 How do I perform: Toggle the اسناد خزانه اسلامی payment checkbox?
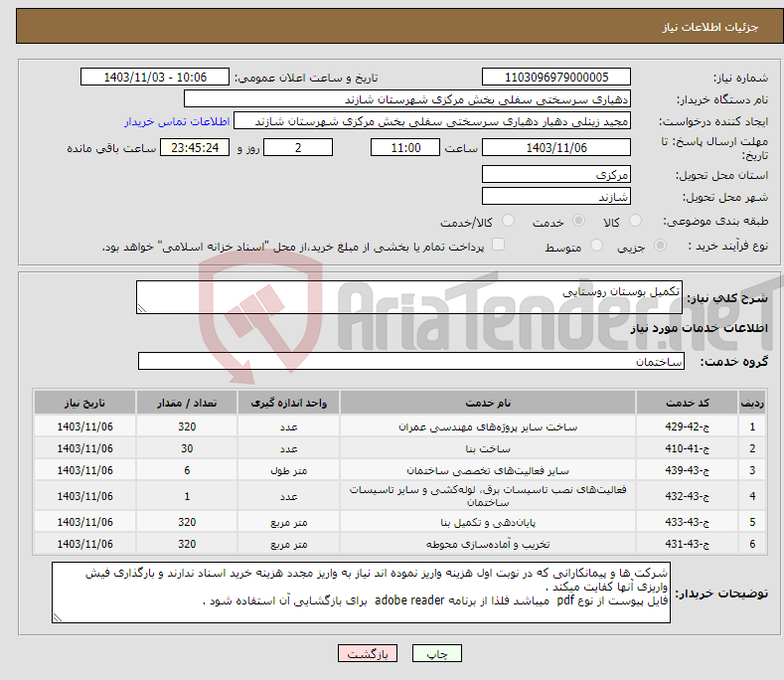(499, 245)
